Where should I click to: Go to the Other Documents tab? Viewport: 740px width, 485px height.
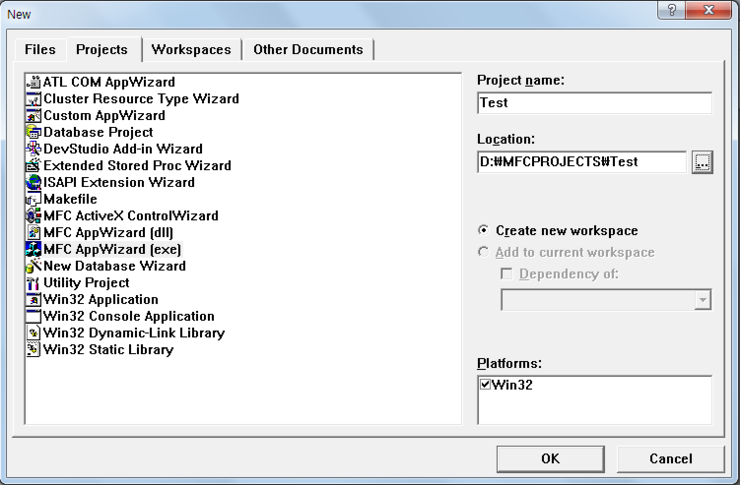pos(308,50)
